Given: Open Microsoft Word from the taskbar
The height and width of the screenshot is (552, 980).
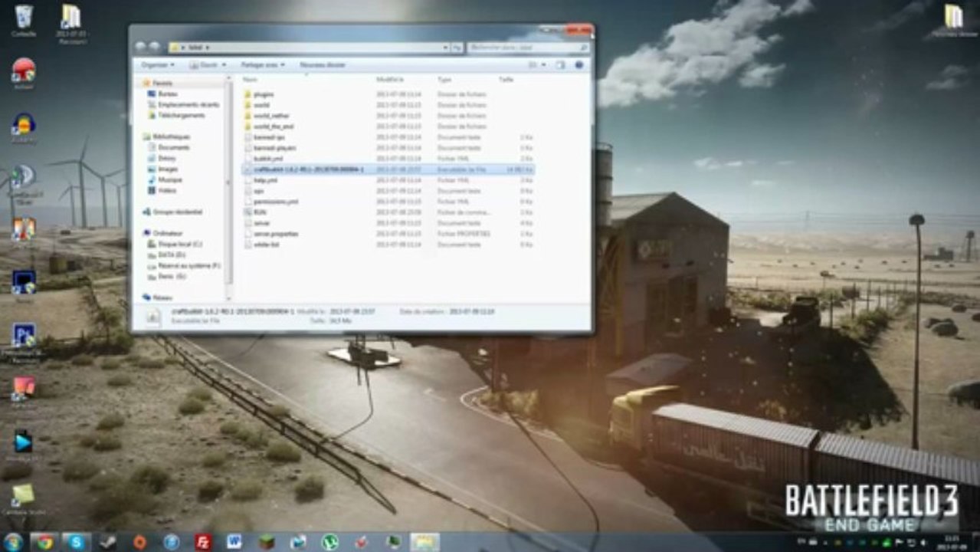Looking at the screenshot, I should tap(234, 541).
